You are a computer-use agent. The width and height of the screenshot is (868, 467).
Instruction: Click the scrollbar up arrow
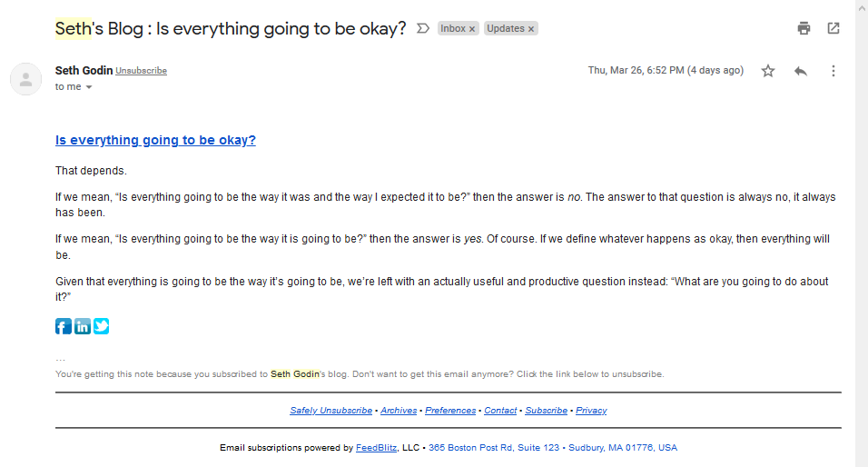pos(862,8)
